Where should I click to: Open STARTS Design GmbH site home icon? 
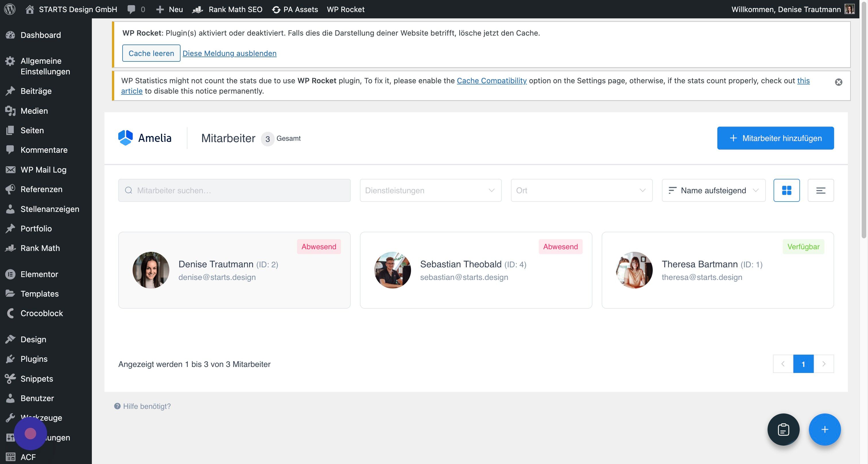pos(30,9)
